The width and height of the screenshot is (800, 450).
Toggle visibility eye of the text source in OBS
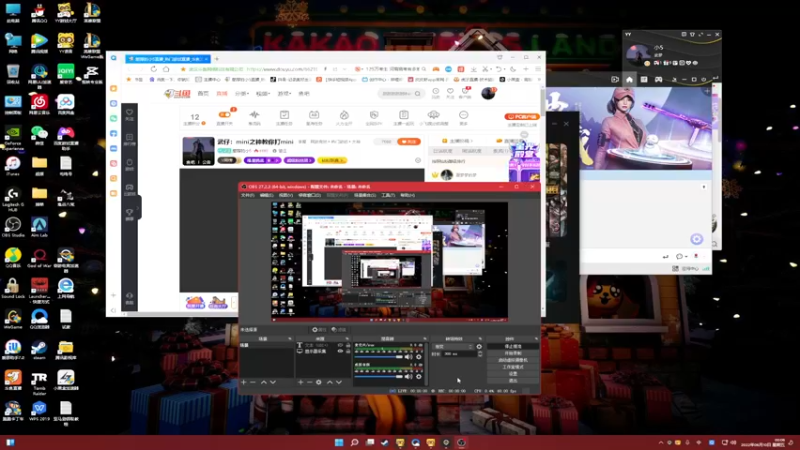pos(340,345)
